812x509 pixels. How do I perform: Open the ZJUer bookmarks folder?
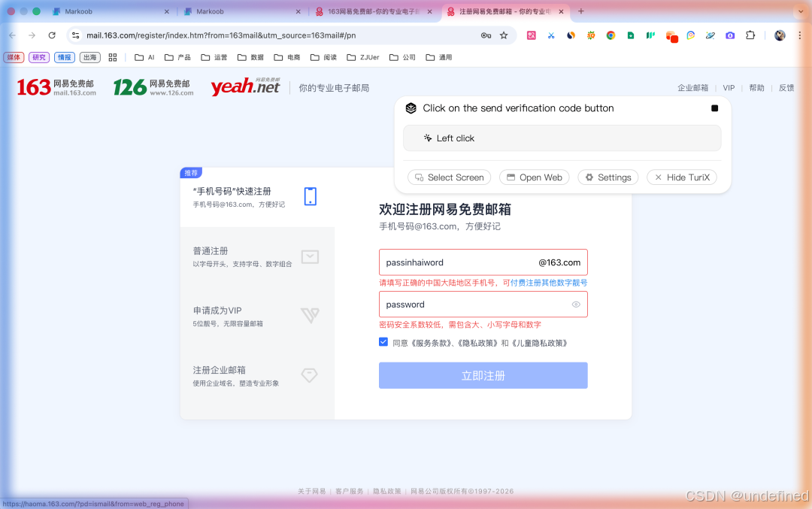363,57
